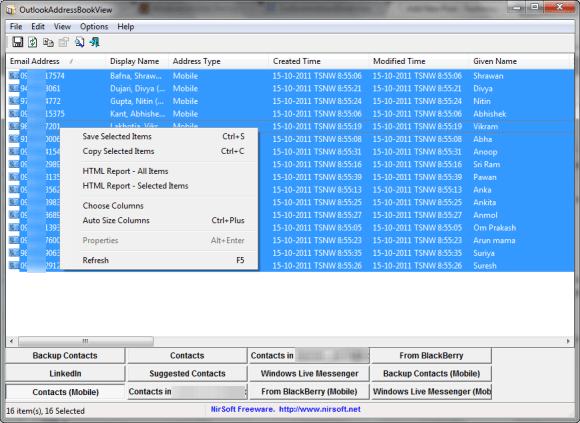Switch to Windows Live Messenger tab
580x423 pixels.
[309, 373]
